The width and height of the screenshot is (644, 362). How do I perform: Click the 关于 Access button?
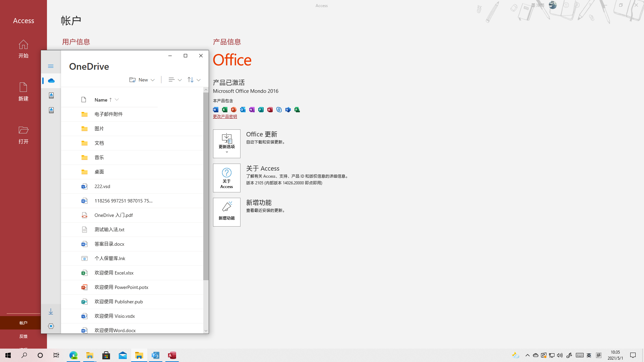point(227,178)
